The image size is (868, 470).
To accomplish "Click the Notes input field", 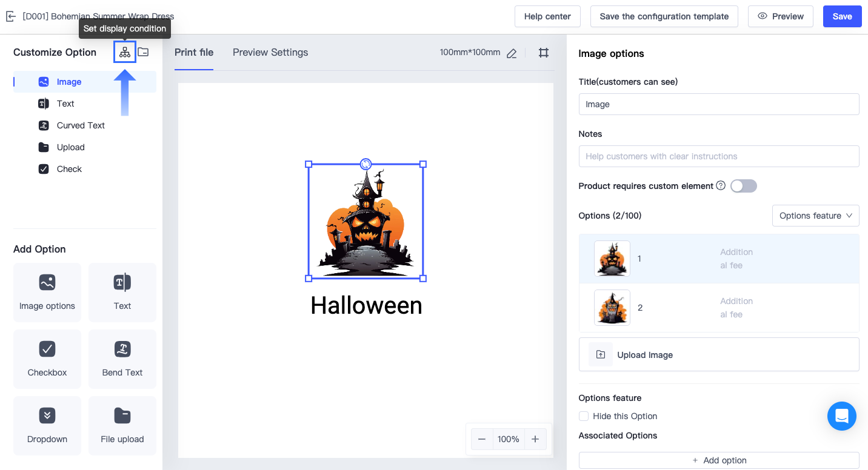I will click(x=718, y=156).
